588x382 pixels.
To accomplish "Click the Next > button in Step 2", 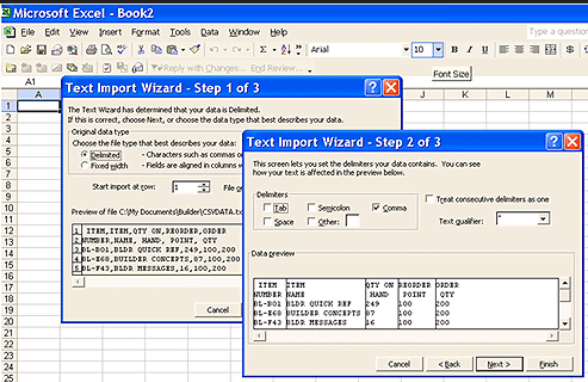I will [499, 364].
